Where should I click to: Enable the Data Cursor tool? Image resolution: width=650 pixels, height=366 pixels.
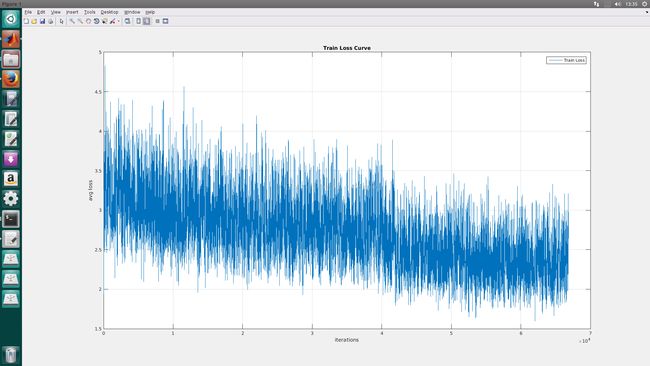tap(104, 21)
